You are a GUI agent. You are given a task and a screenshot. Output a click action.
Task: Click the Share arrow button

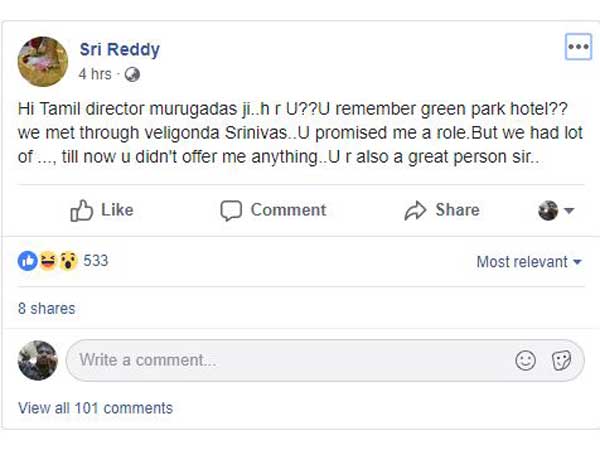[441, 210]
